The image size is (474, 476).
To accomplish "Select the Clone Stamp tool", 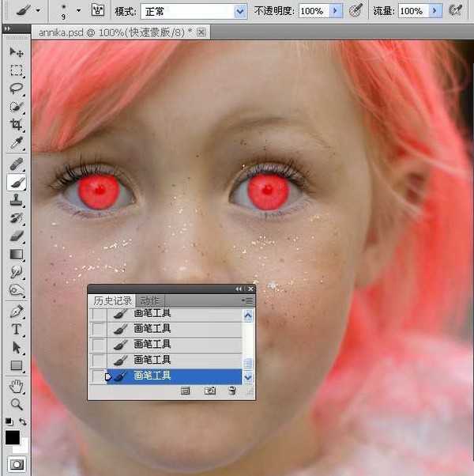I will point(16,200).
